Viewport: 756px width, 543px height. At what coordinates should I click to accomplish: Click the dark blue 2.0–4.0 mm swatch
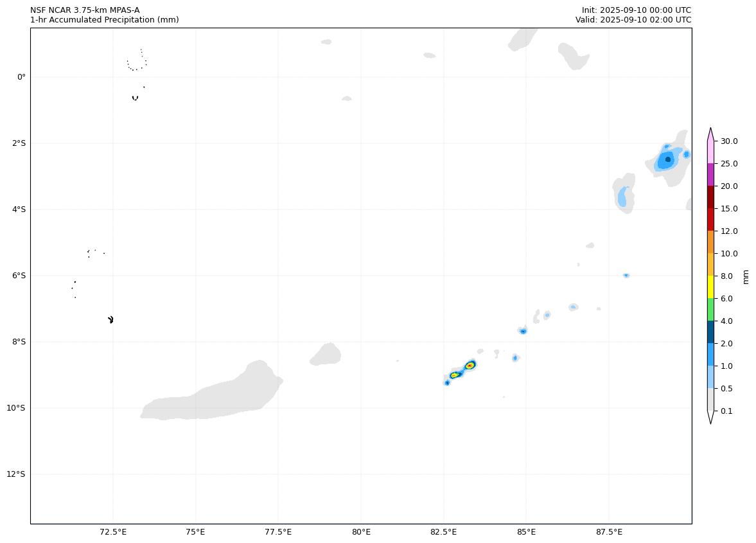click(710, 332)
